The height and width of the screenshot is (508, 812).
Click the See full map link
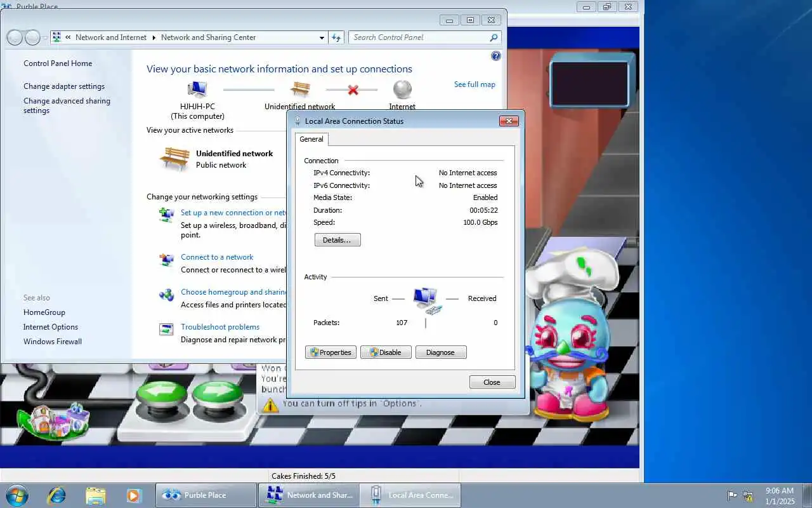click(475, 84)
